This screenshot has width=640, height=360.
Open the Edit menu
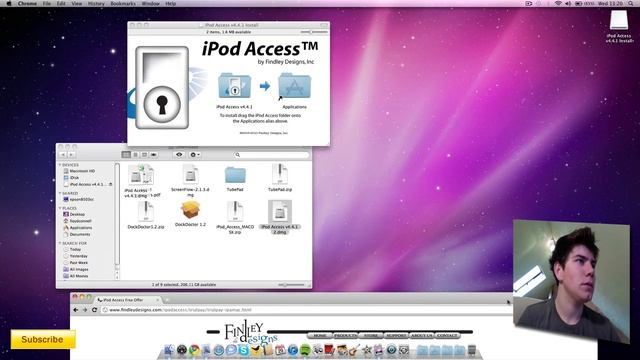[x=61, y=3]
